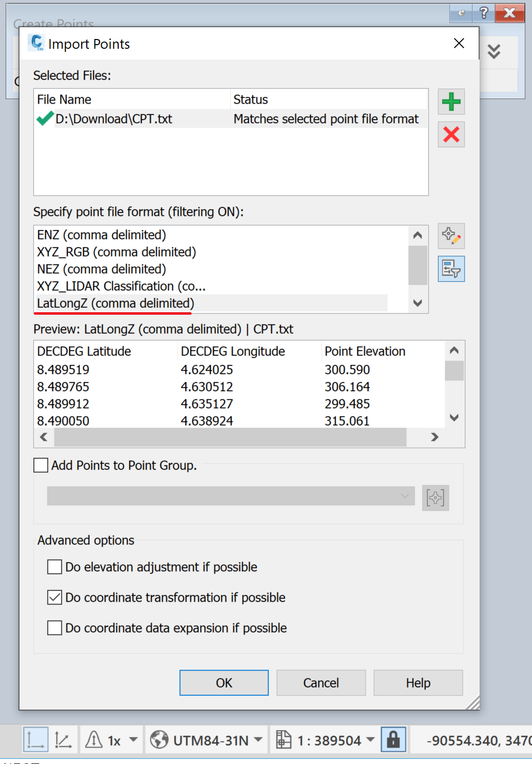Open the point file format editor icon
Image resolution: width=532 pixels, height=764 pixels.
point(451,236)
